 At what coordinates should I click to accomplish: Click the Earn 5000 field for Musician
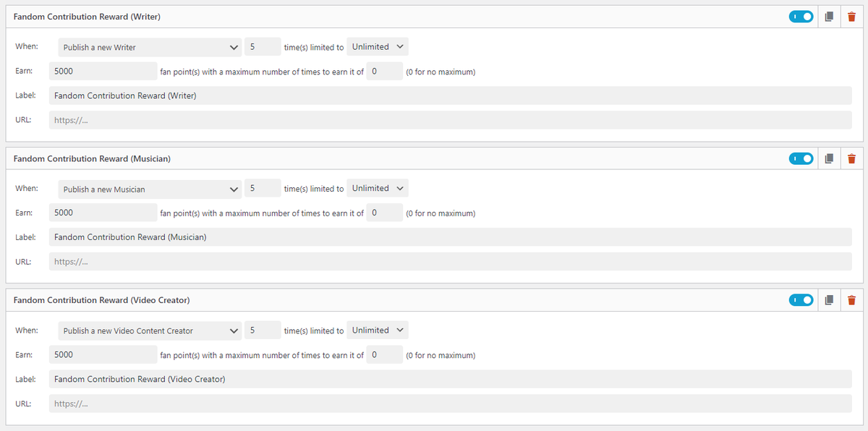103,213
